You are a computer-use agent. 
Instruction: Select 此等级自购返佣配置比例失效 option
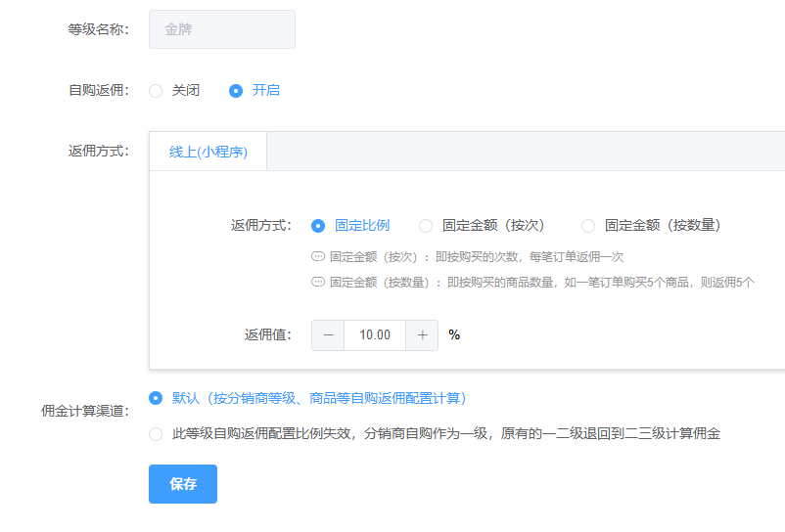[156, 434]
